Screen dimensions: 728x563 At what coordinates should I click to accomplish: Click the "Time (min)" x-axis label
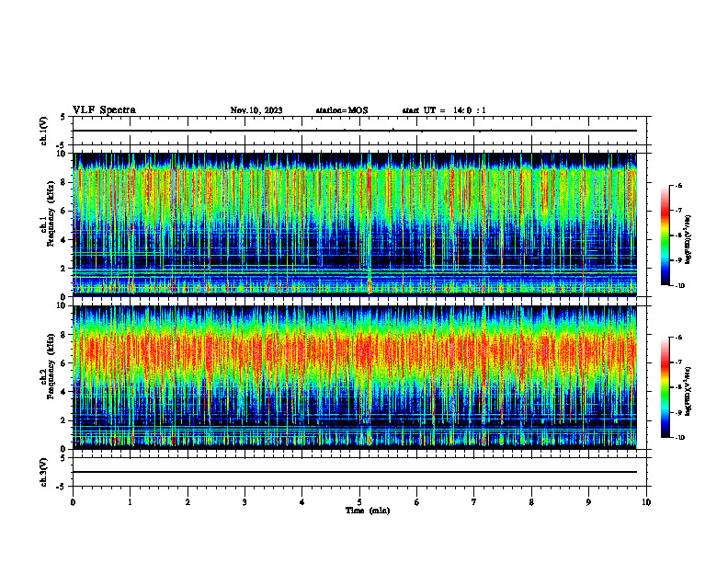(x=368, y=511)
